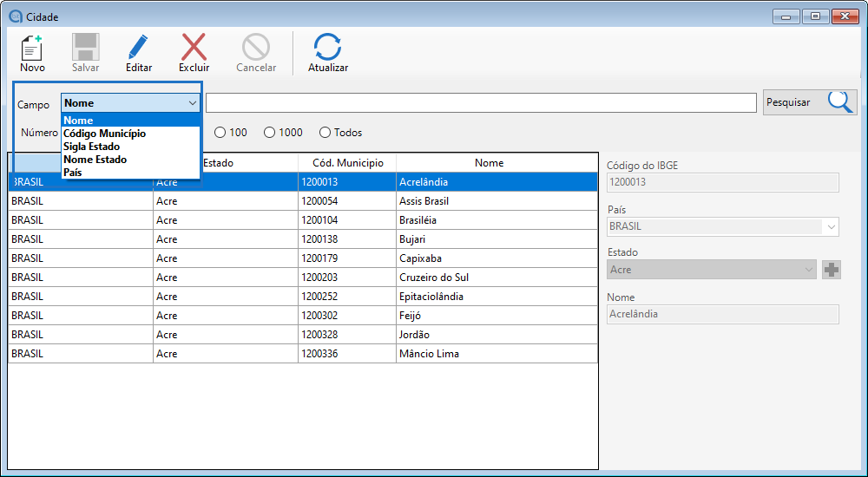Select Nome Estado option in list
The image size is (868, 477).
pos(95,160)
